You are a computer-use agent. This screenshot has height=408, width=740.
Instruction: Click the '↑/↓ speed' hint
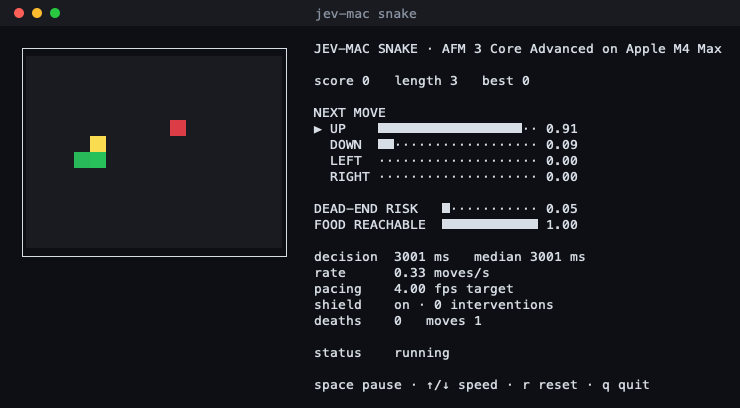click(x=462, y=385)
